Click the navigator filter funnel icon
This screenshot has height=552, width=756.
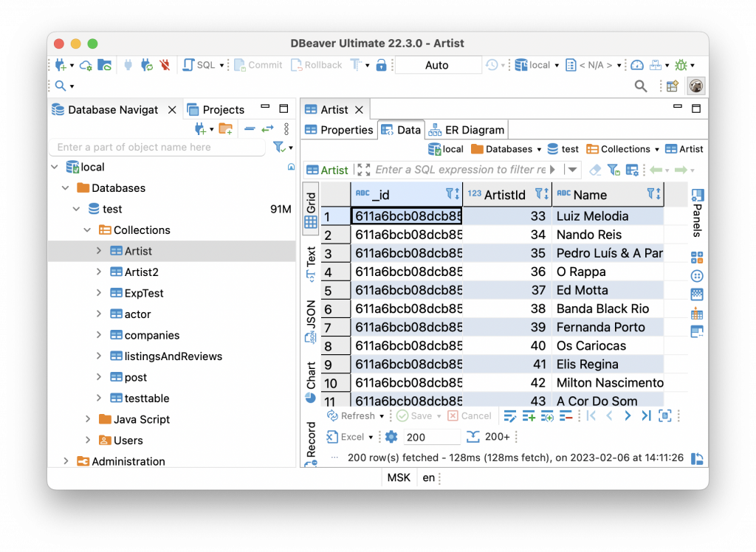tap(278, 147)
